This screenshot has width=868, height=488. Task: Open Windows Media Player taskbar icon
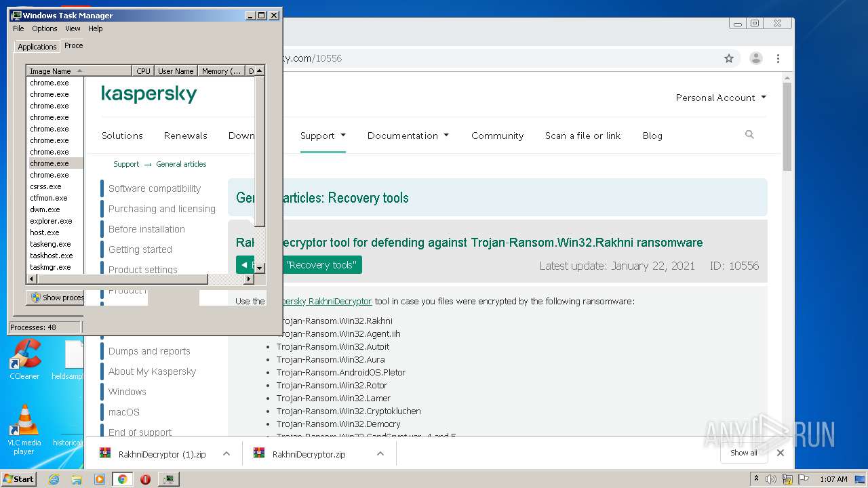tap(100, 479)
